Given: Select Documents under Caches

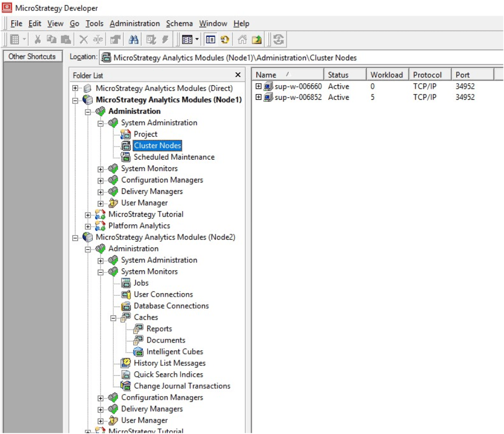Looking at the screenshot, I should point(166,340).
